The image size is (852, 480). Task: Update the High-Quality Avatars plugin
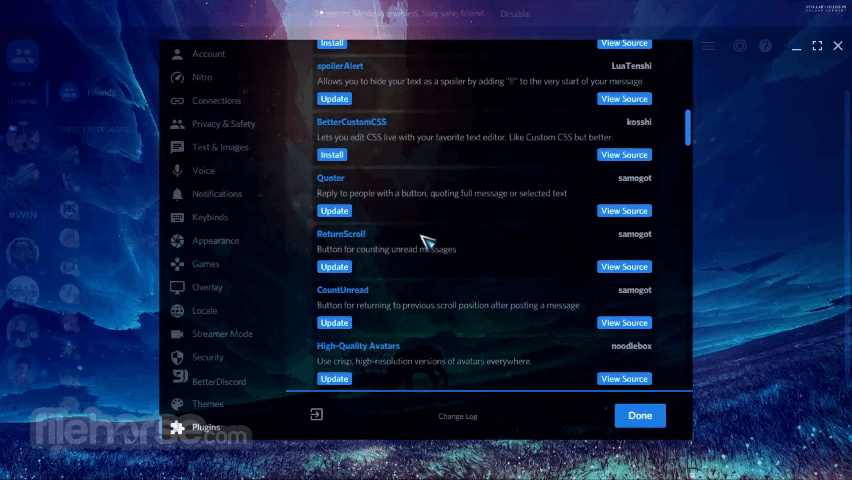pyautogui.click(x=334, y=379)
